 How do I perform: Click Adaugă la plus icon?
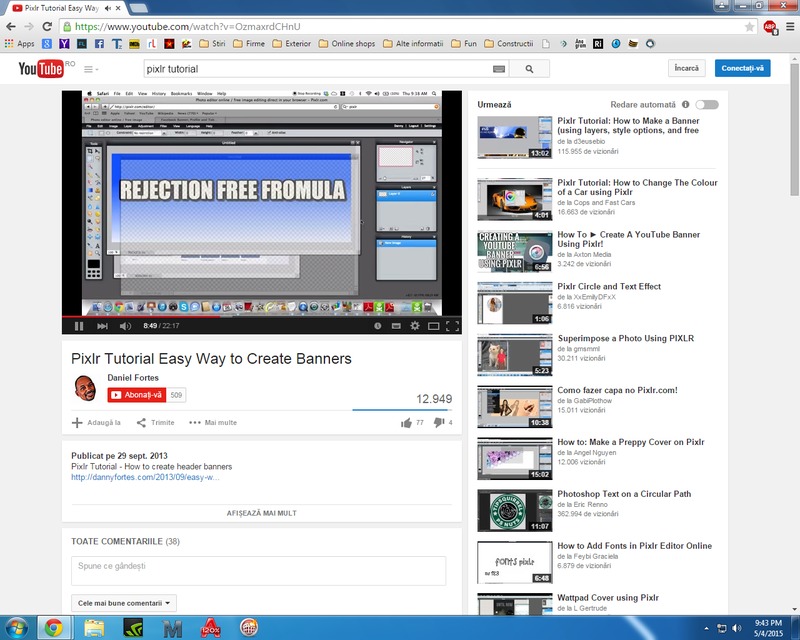coord(77,423)
